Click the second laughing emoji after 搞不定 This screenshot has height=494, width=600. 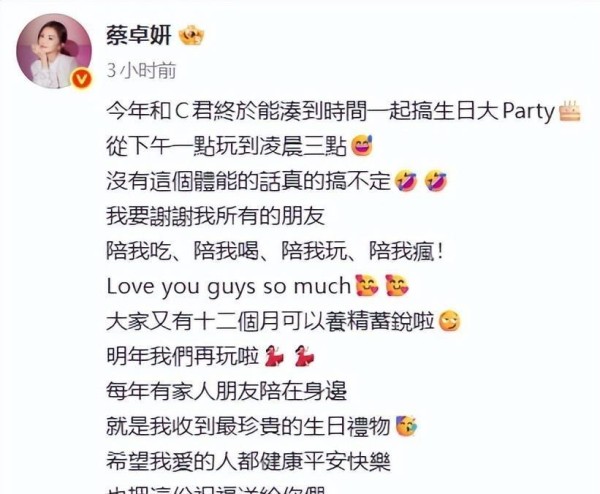point(435,181)
